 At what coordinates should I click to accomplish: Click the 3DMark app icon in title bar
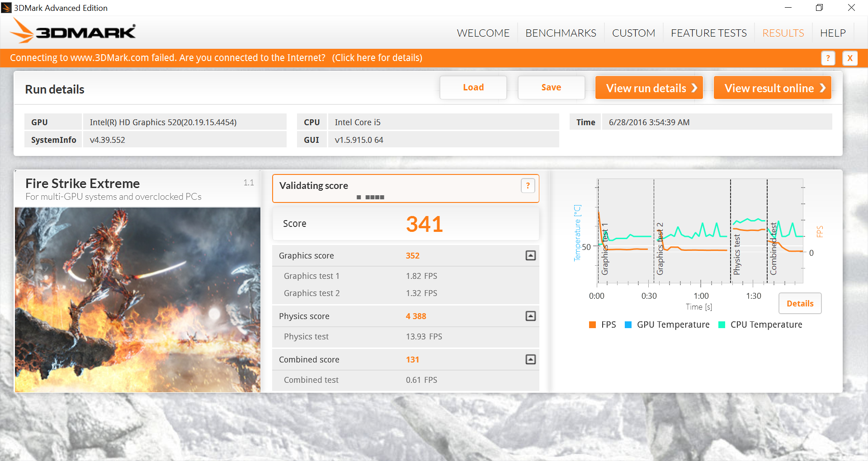point(6,8)
